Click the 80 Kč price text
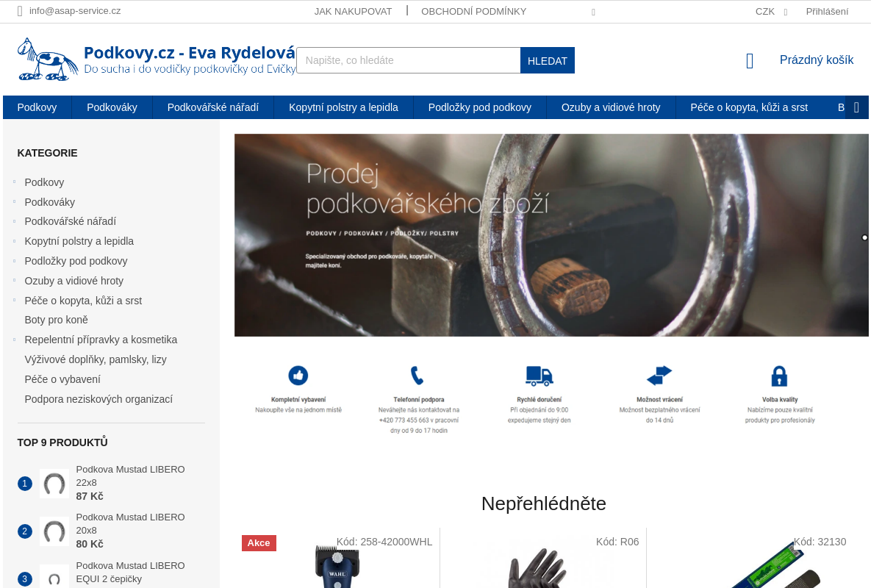 90,544
